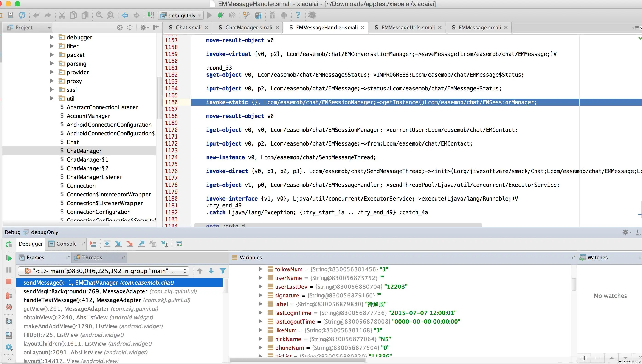Image resolution: width=642 pixels, height=364 pixels.
Task: Expand the debugger folder in tree
Action: 52,37
